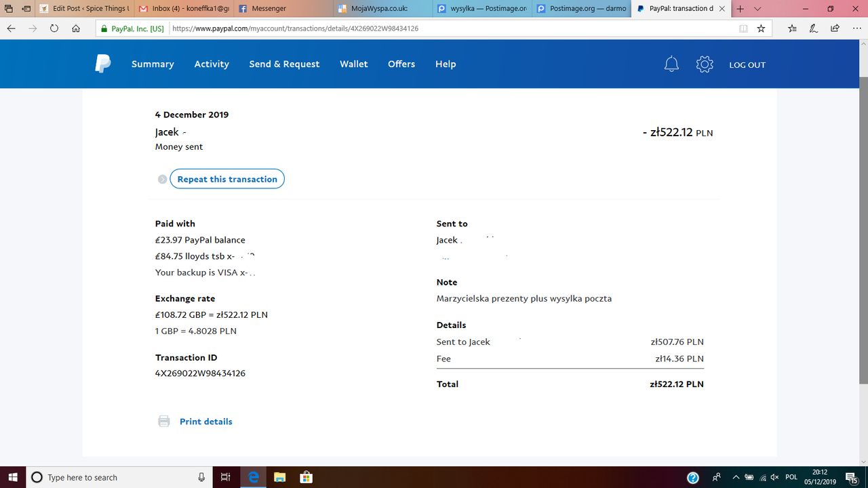Click the POL input language indicator

(791, 477)
